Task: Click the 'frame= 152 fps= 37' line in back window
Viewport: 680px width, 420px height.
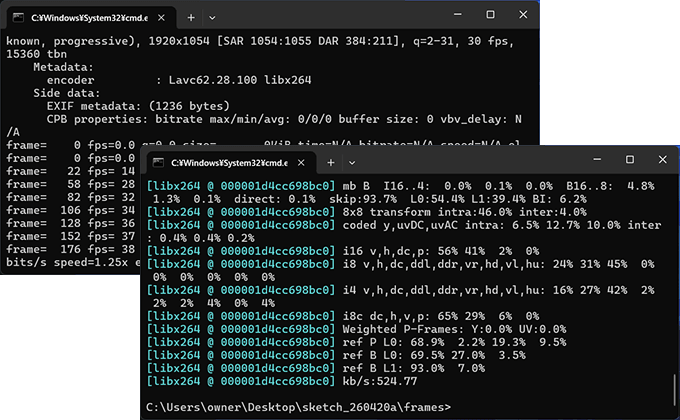Action: pyautogui.click(x=71, y=236)
